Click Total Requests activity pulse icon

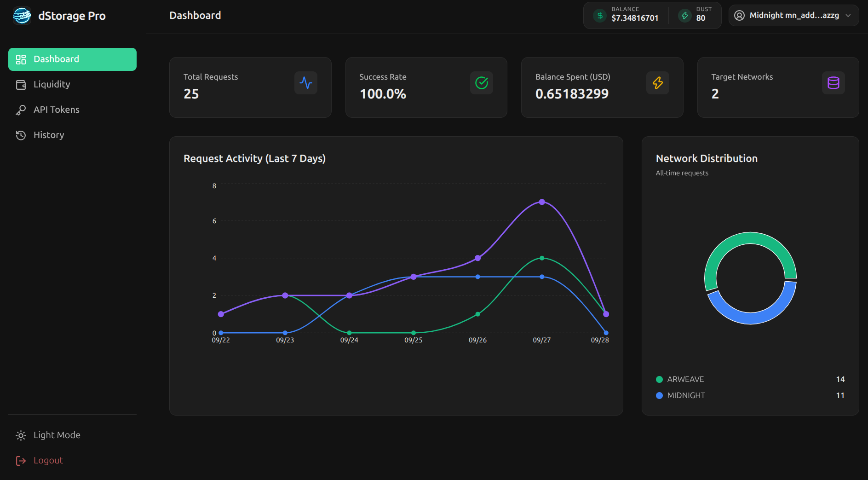coord(305,83)
